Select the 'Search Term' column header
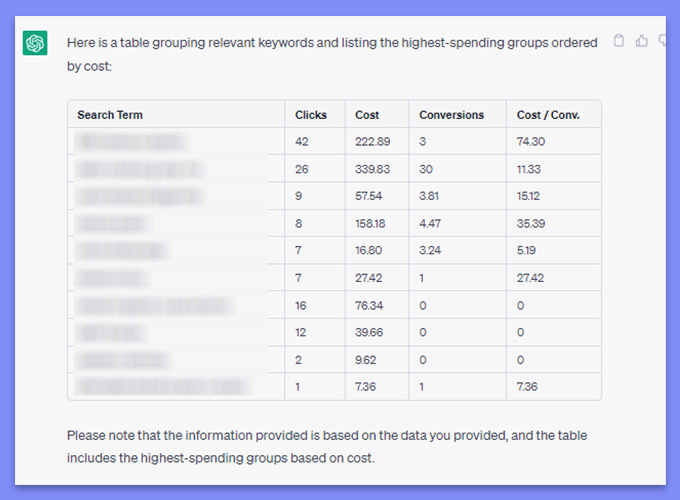The image size is (680, 500). [x=110, y=115]
